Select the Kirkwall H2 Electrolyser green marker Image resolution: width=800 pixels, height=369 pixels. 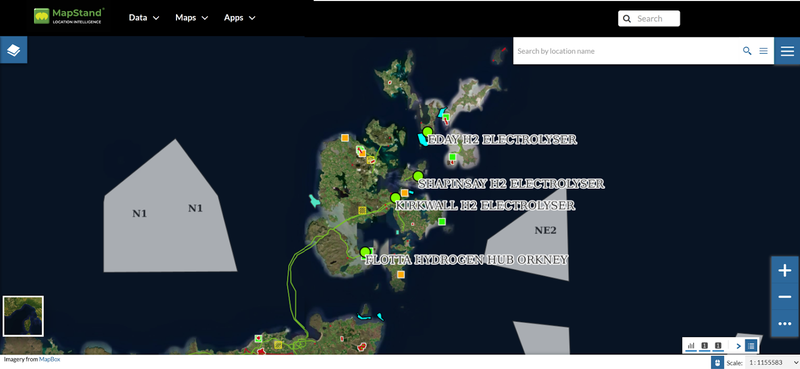(395, 198)
